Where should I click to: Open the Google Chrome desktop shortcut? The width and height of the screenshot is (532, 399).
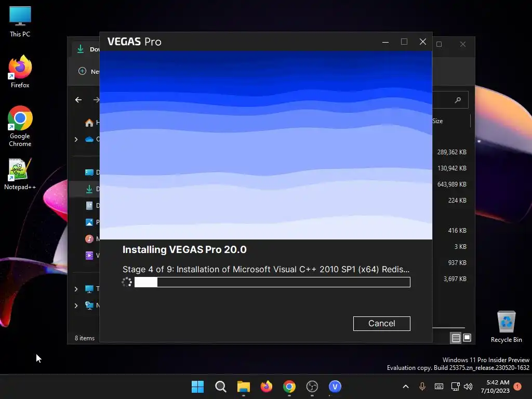(x=20, y=126)
